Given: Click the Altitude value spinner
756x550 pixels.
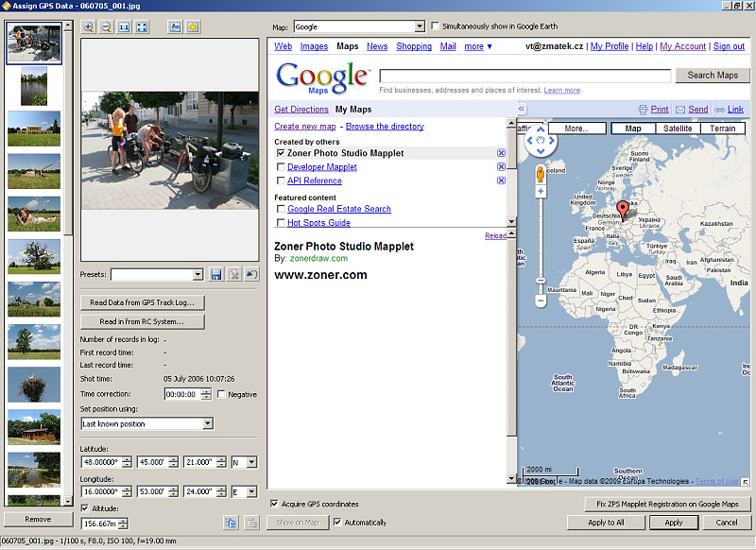Looking at the screenshot, I should (124, 524).
